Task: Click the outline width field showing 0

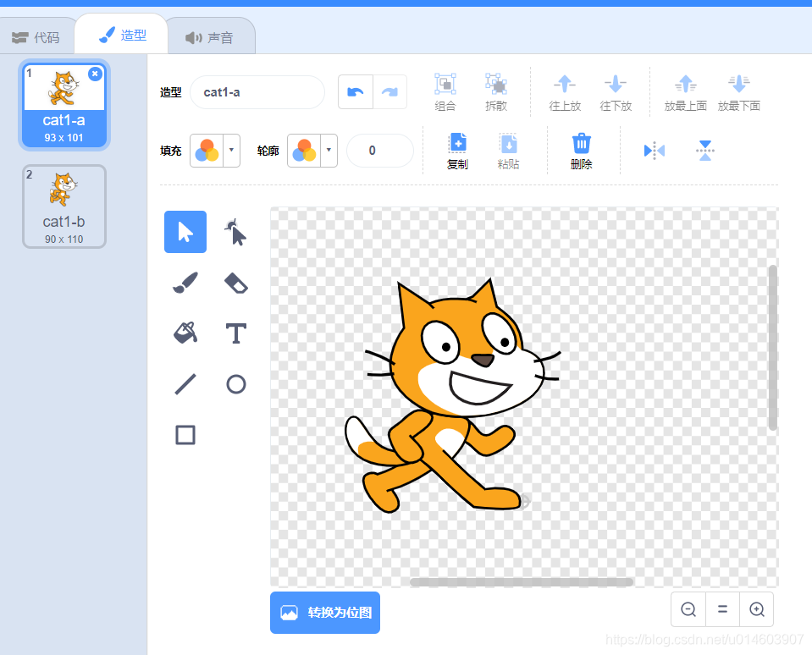Action: (380, 151)
